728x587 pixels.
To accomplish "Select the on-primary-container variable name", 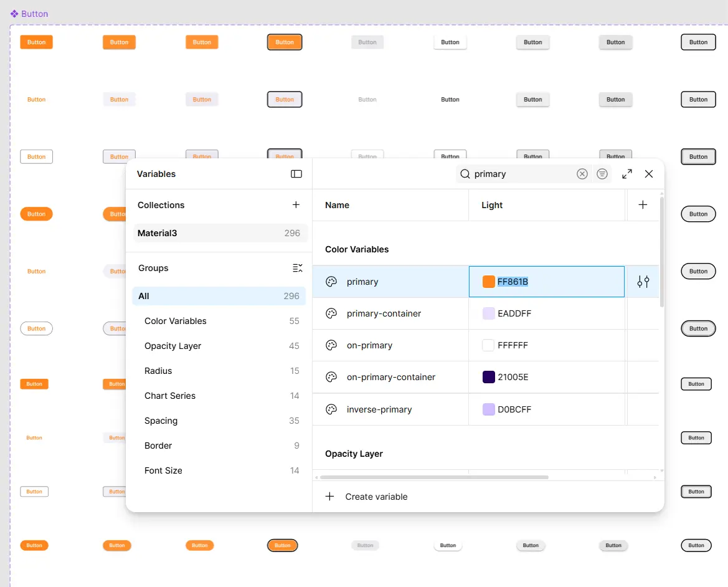I will (x=391, y=377).
